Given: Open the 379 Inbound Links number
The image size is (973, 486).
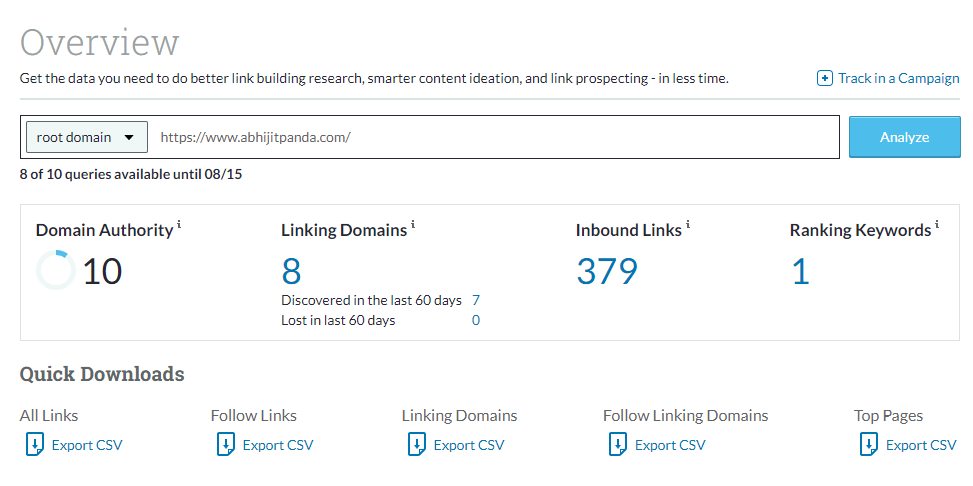Looking at the screenshot, I should (607, 271).
